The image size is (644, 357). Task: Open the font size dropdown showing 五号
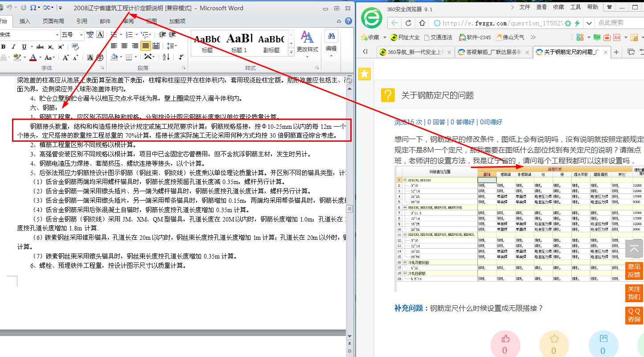(81, 35)
